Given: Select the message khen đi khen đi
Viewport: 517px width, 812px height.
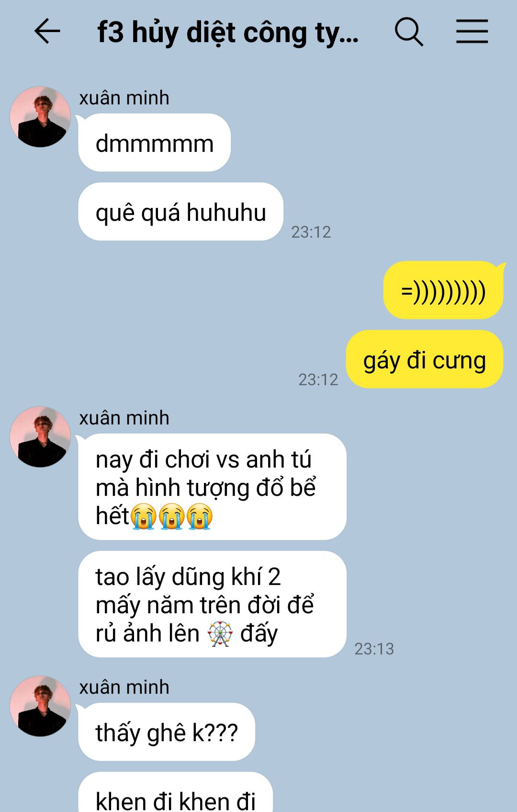Looking at the screenshot, I should (175, 792).
